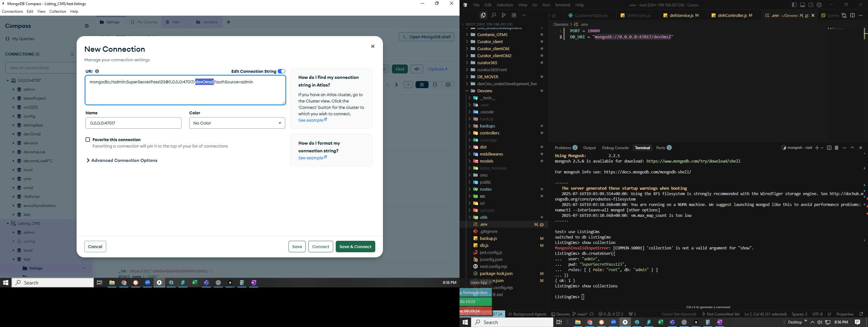This screenshot has width=868, height=327.
Task: Open Connections menu in MongoDB Compass
Action: tap(12, 11)
